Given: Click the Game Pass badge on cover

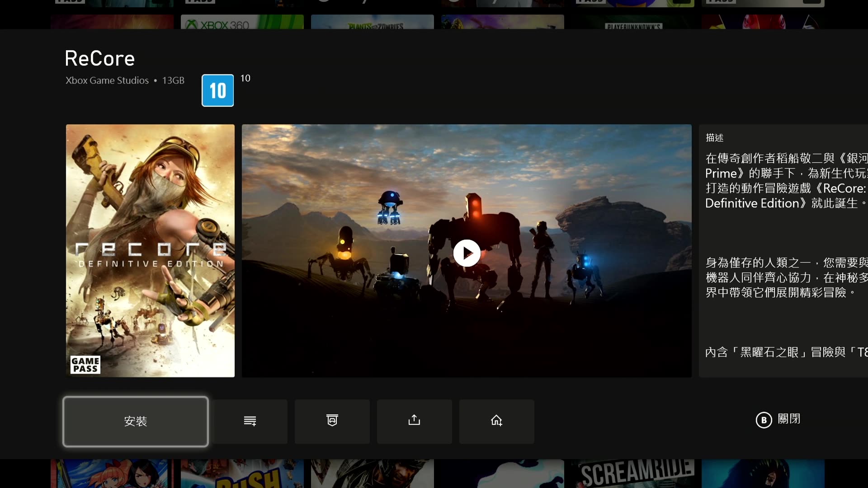Looking at the screenshot, I should pyautogui.click(x=85, y=365).
